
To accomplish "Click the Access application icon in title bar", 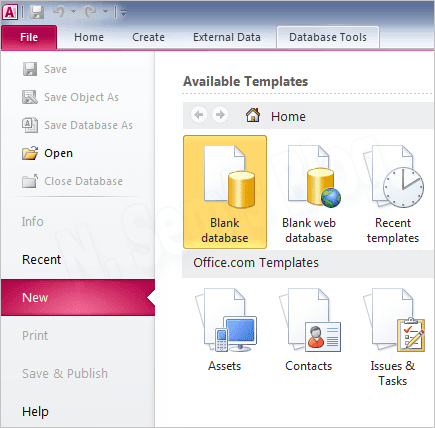I will coord(10,12).
